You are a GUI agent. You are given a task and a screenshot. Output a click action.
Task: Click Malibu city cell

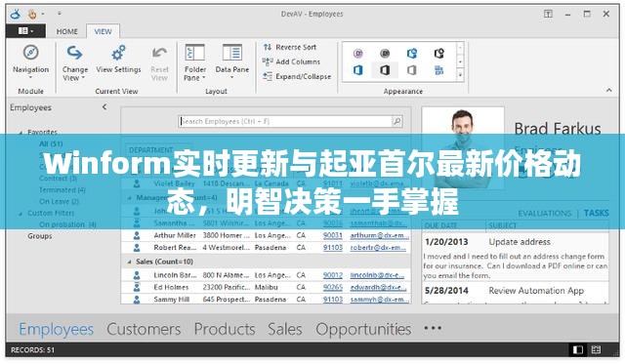click(x=266, y=287)
